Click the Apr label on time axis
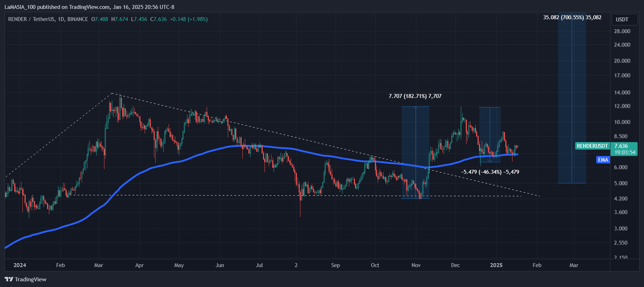644x287 pixels. click(x=139, y=265)
